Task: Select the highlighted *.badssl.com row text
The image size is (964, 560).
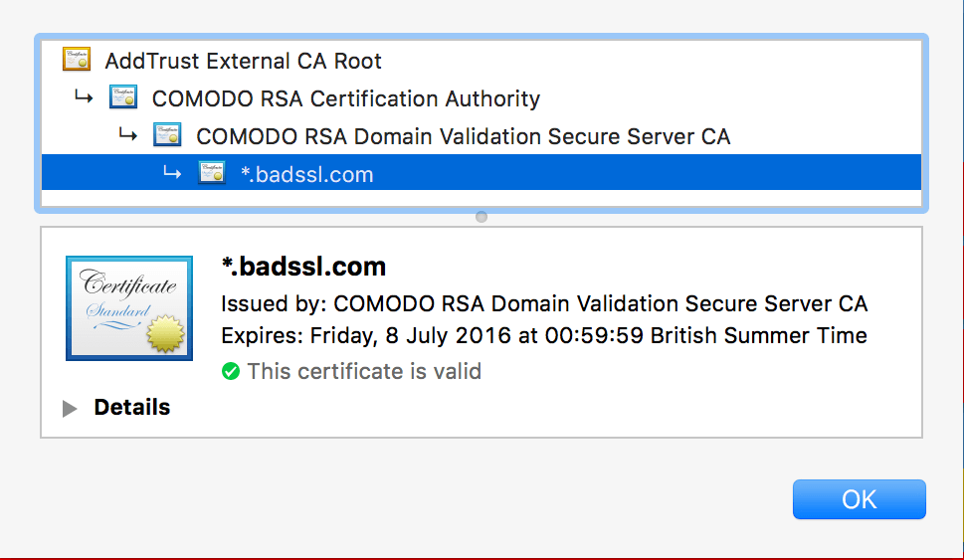Action: 306,175
